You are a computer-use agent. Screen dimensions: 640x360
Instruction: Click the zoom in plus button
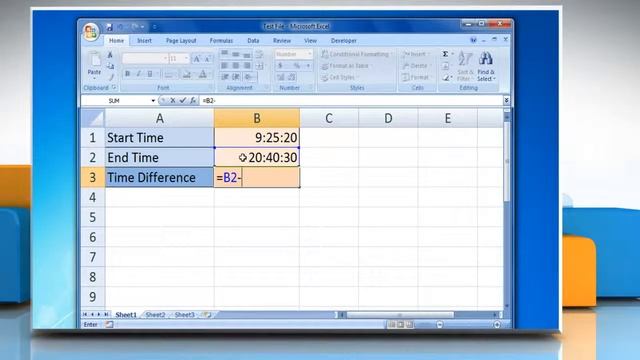click(x=497, y=324)
